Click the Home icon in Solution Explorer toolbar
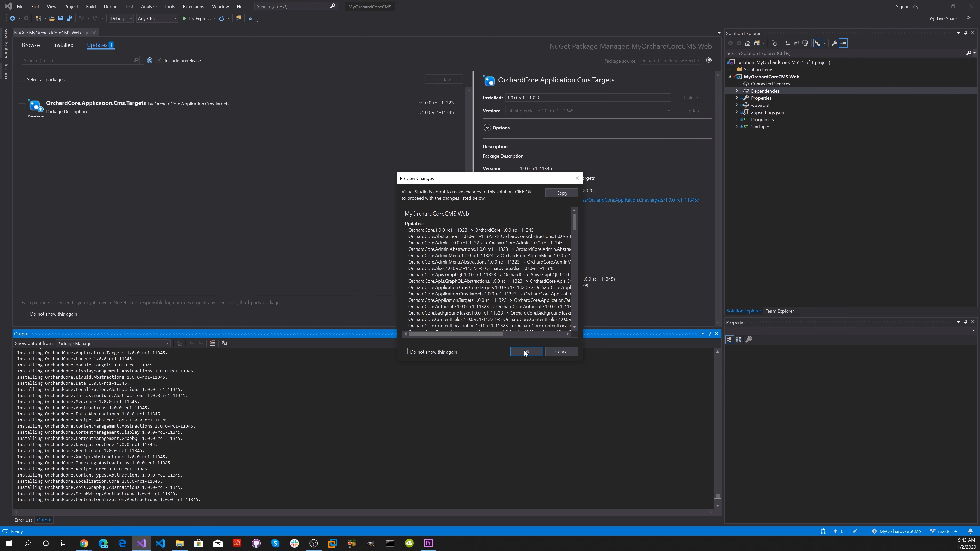The height and width of the screenshot is (551, 980). tap(748, 43)
